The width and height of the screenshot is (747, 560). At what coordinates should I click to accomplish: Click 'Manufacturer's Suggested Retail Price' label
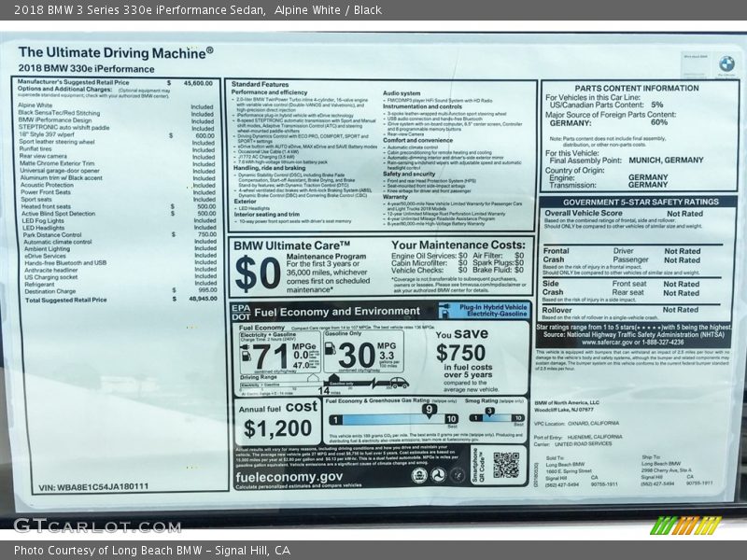[74, 82]
